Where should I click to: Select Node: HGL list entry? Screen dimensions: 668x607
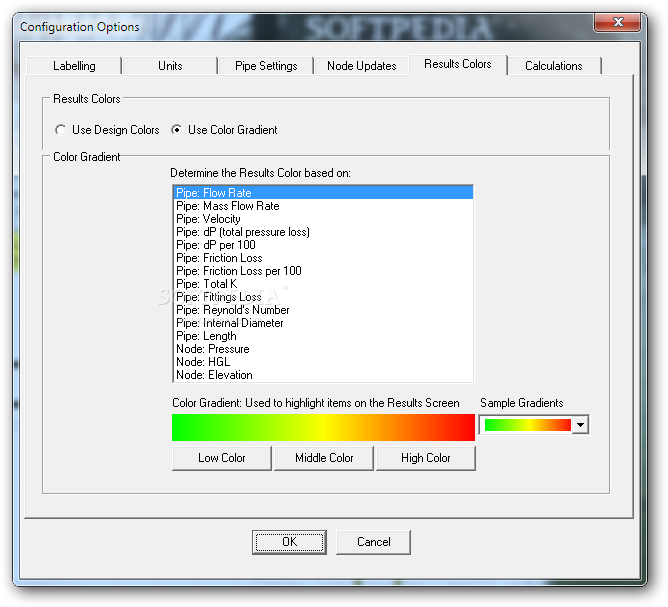323,362
